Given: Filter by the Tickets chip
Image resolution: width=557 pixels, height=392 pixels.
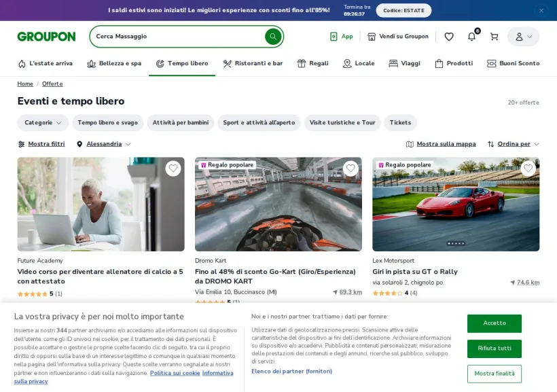Looking at the screenshot, I should pyautogui.click(x=400, y=122).
